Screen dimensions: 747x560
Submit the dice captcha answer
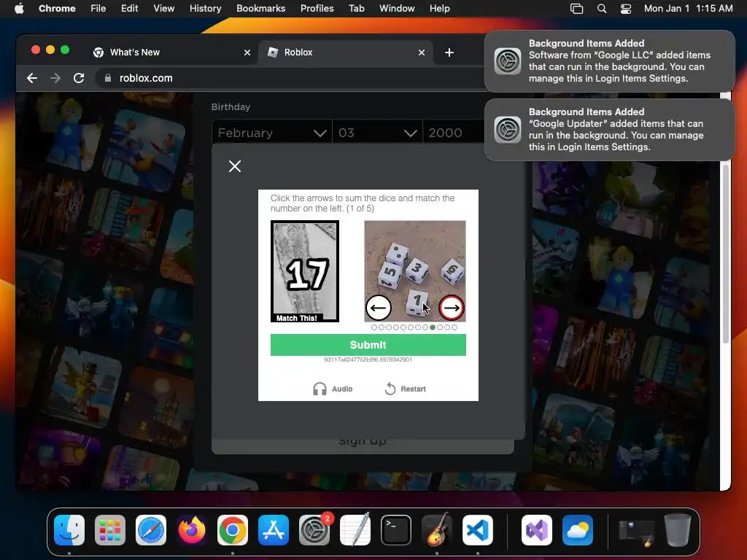point(368,345)
